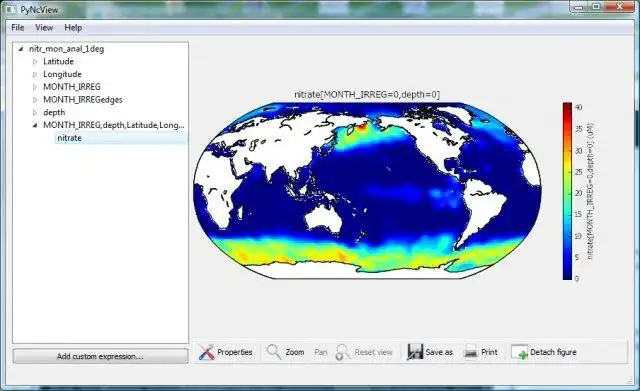The image size is (640, 391).
Task: Collapse the MONTH_IRREG,depth,Latitude,Long... group
Action: [35, 125]
